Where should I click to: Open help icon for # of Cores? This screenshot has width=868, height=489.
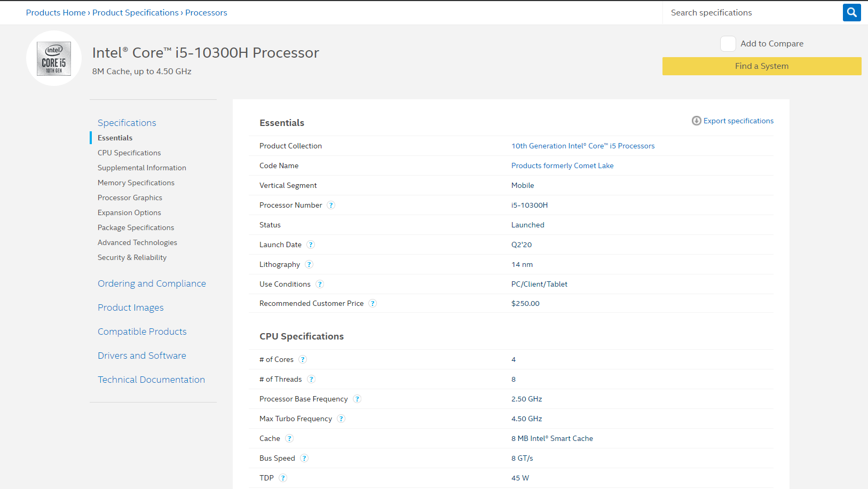pos(303,359)
